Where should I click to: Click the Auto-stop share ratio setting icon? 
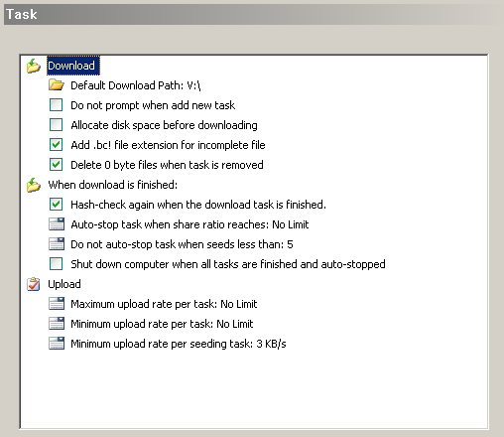coord(57,224)
